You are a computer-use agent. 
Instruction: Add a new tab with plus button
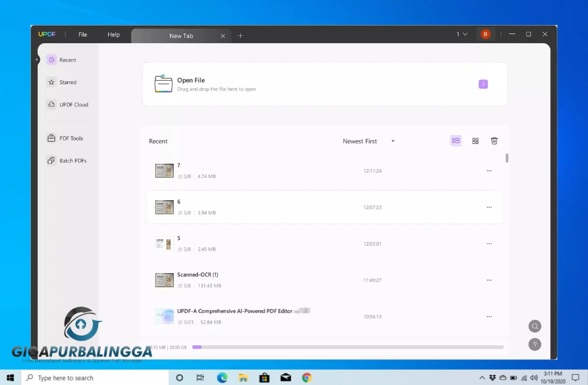point(240,36)
